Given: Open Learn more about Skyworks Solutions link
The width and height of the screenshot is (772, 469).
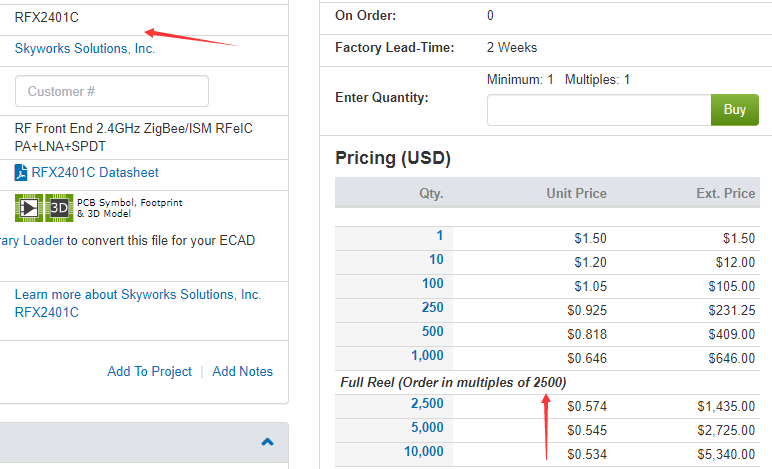Looking at the screenshot, I should 137,295.
